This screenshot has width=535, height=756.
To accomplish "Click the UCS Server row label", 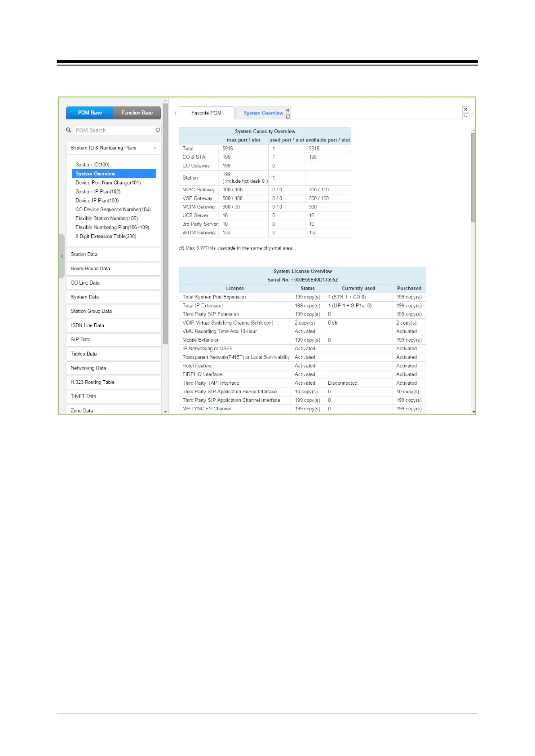I will (195, 215).
